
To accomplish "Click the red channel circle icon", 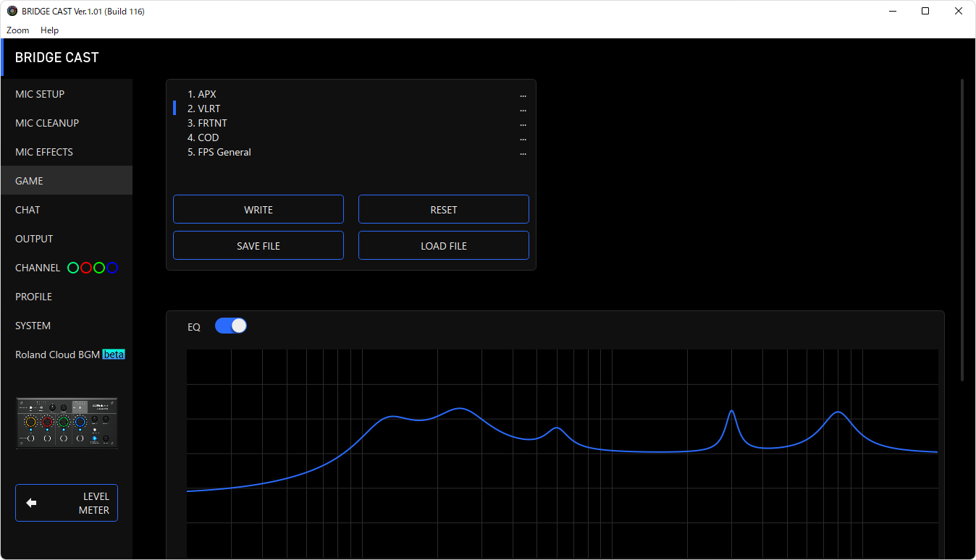I will tap(86, 268).
